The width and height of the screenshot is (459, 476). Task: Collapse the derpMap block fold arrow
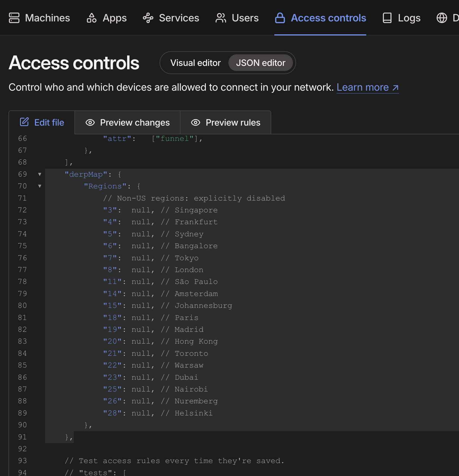pos(40,174)
